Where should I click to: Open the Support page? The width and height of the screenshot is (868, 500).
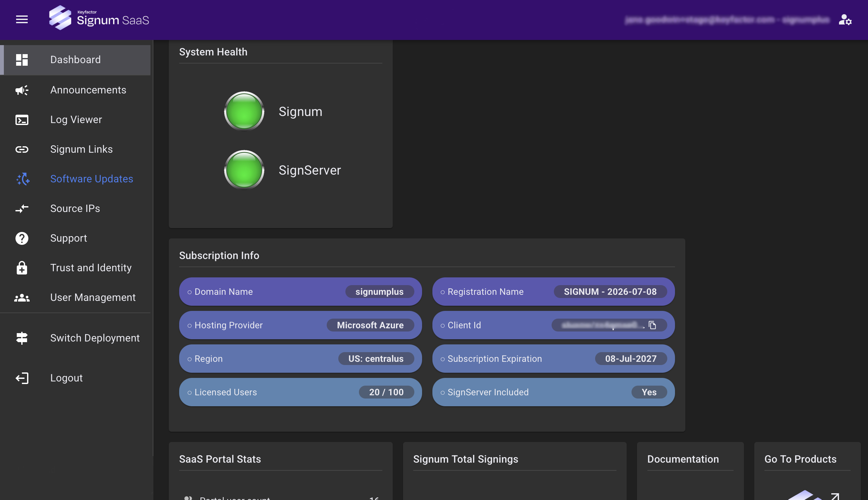click(x=75, y=238)
